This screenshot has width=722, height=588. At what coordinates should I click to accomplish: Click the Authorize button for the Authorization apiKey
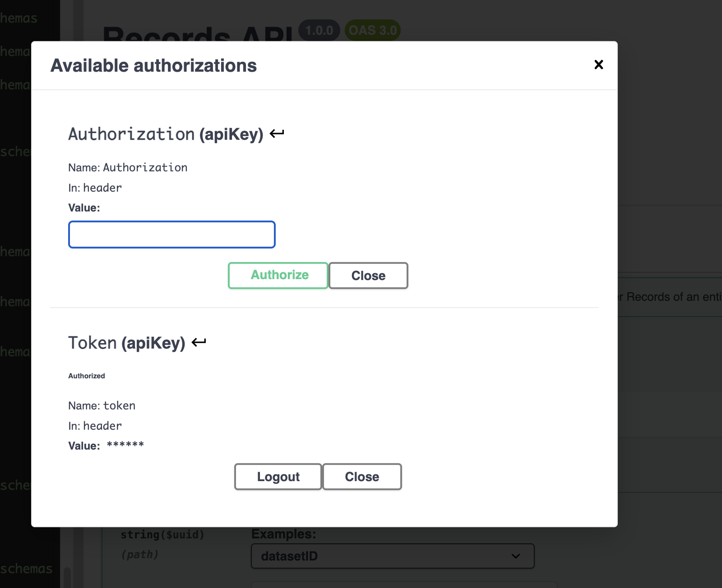point(278,275)
